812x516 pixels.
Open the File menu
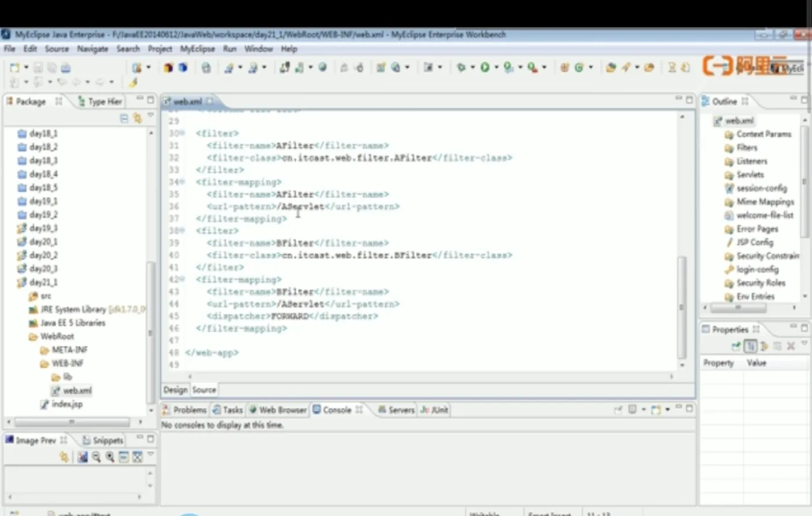click(x=10, y=49)
